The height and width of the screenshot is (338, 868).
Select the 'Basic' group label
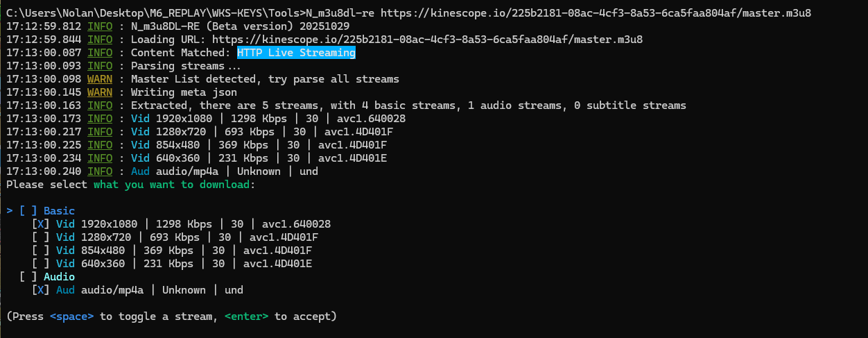[x=59, y=211]
